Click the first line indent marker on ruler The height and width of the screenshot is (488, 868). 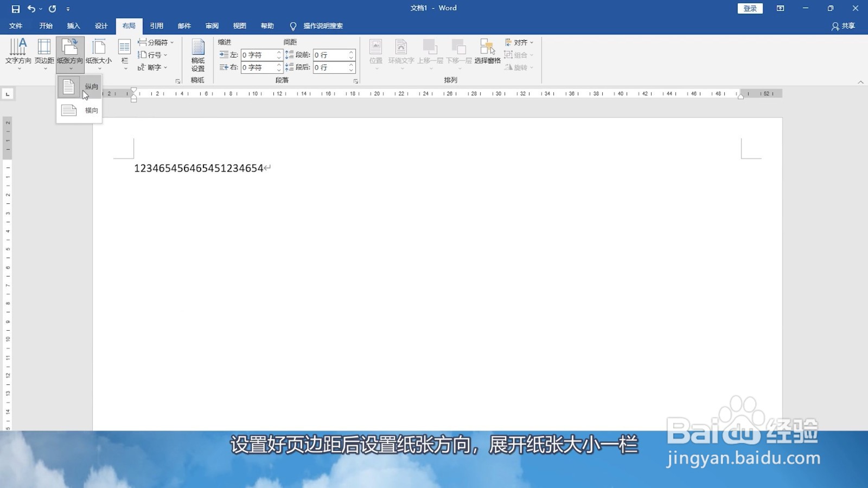click(133, 90)
